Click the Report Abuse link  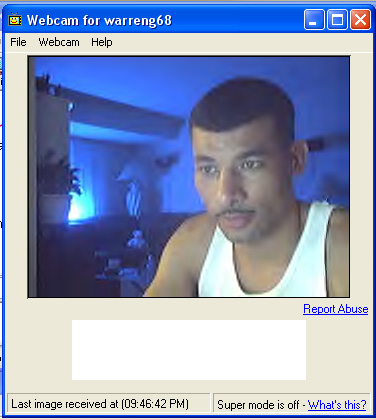335,309
